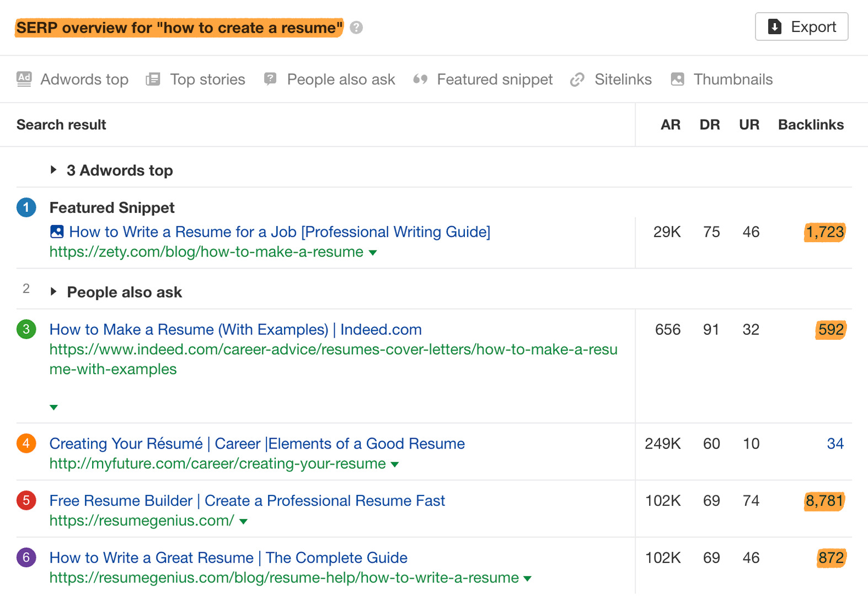The height and width of the screenshot is (603, 868).
Task: Click the help question mark icon beside SERP overview title
Action: (x=356, y=28)
